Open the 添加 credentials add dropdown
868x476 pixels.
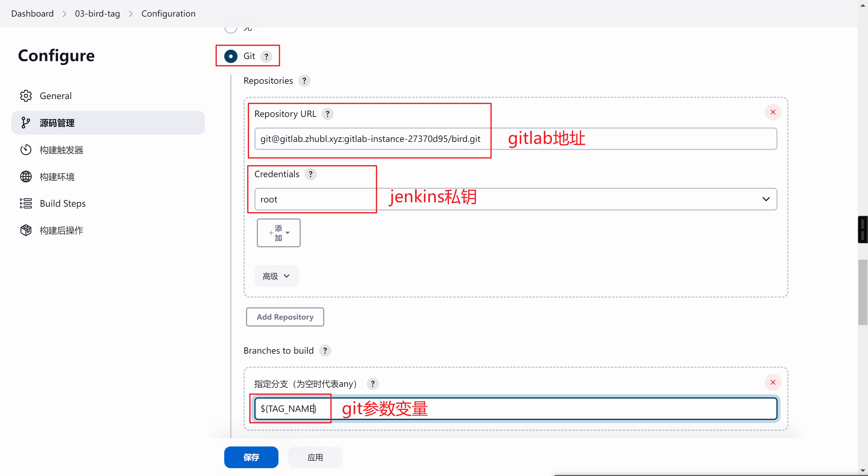point(278,233)
